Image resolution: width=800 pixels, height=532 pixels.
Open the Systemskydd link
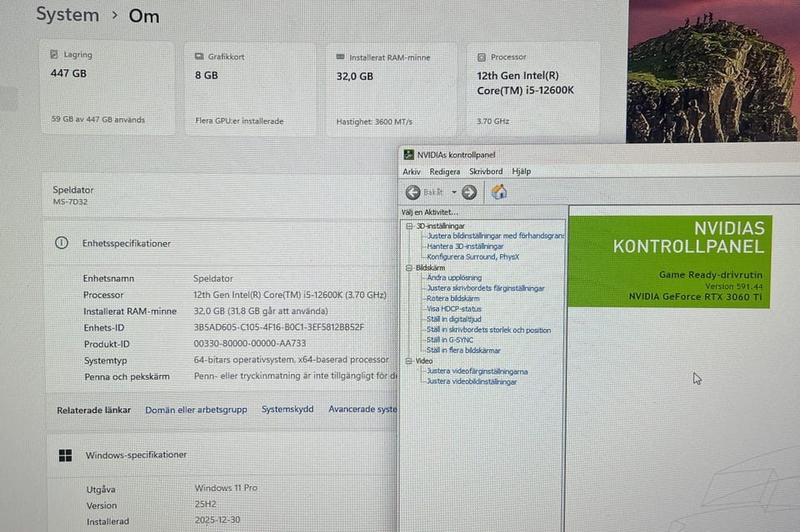pyautogui.click(x=287, y=410)
